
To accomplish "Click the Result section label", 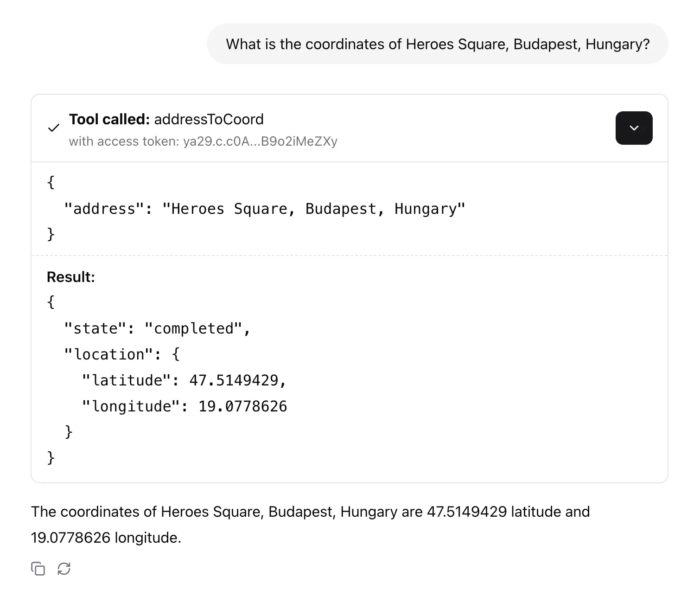I will 70,276.
